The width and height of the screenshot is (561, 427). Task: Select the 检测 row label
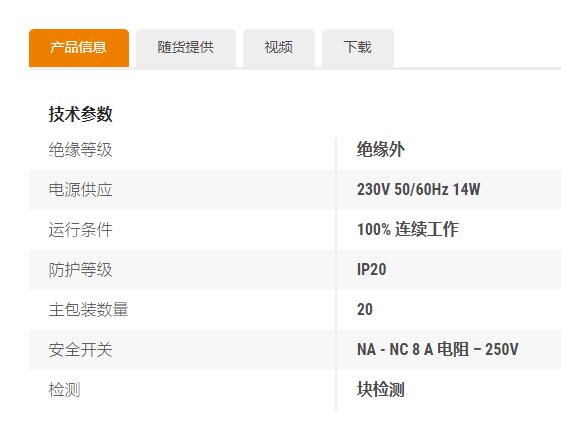64,390
